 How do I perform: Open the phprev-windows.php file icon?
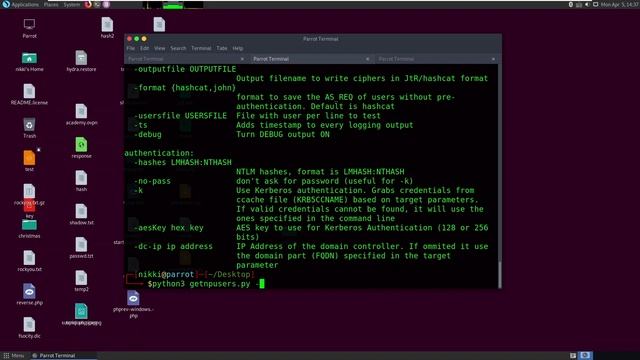133,299
